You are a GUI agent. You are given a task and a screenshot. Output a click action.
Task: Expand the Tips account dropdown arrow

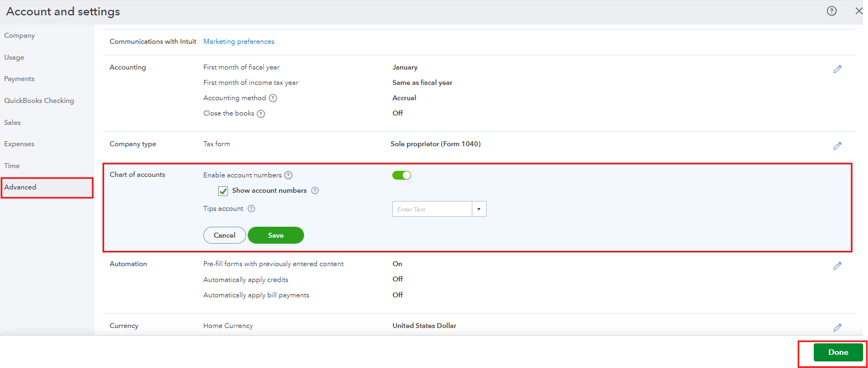[x=479, y=209]
